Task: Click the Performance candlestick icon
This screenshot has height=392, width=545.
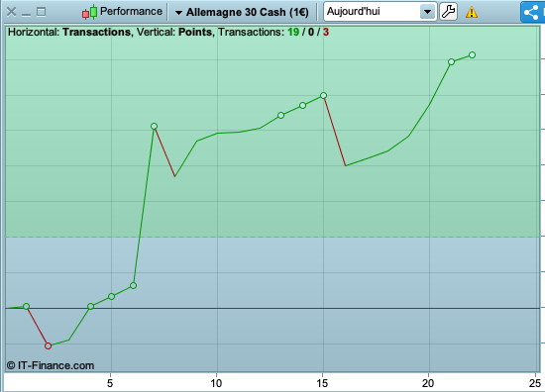Action: pos(89,12)
